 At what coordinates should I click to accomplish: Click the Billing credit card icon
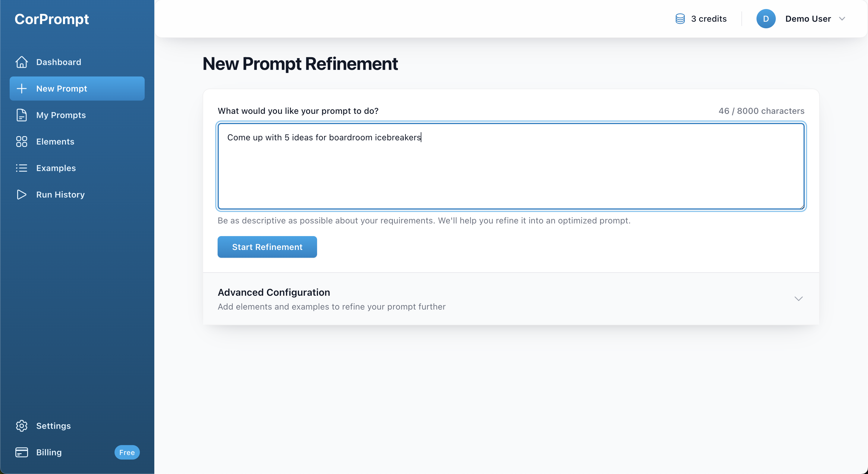pos(22,452)
